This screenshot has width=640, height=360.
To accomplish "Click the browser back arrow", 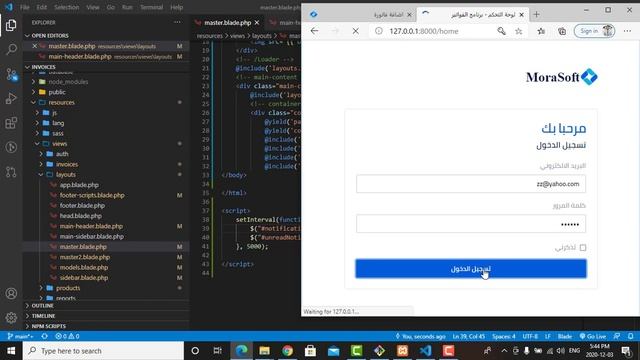I will 314,31.
